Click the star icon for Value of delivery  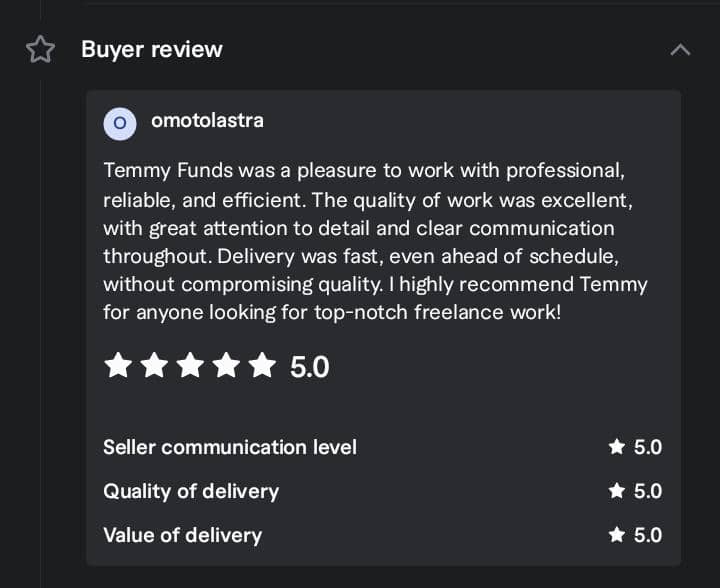[617, 535]
